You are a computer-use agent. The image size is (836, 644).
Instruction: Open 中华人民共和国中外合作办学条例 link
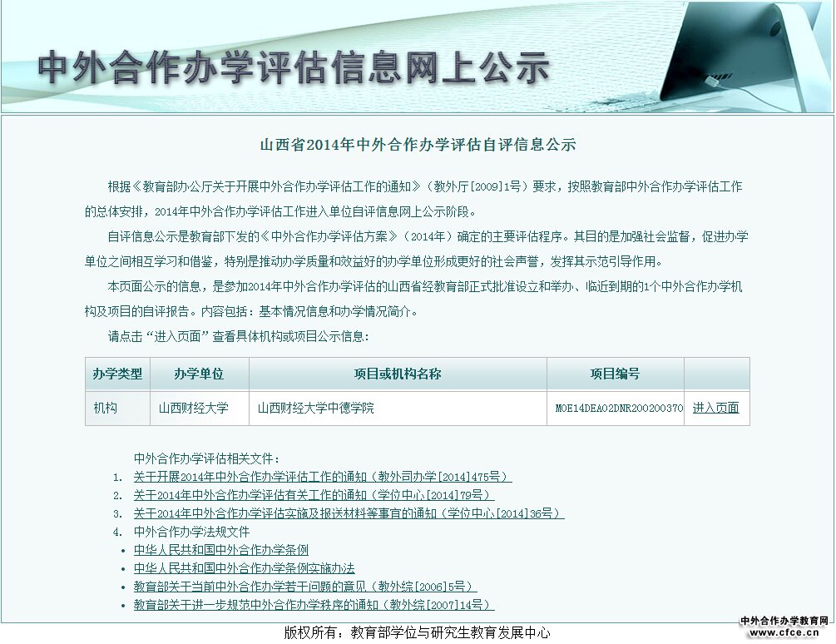click(x=220, y=550)
